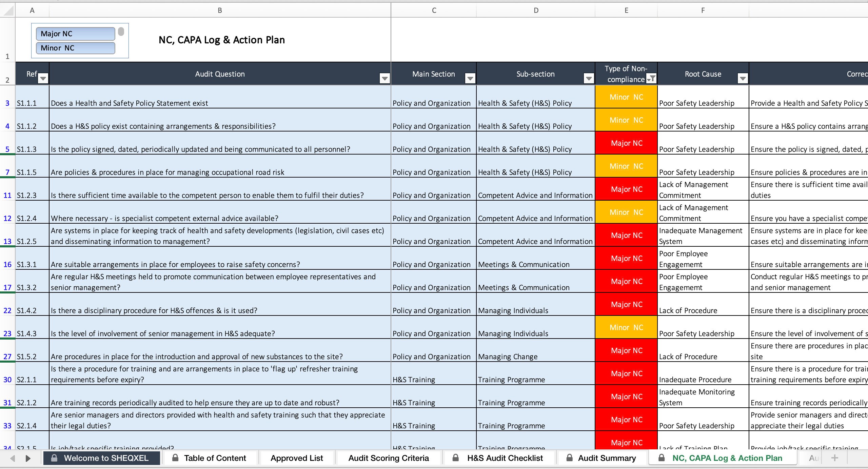Image resolution: width=868 pixels, height=469 pixels.
Task: Open the Audit Scoring Criteria sheet
Action: pyautogui.click(x=389, y=458)
